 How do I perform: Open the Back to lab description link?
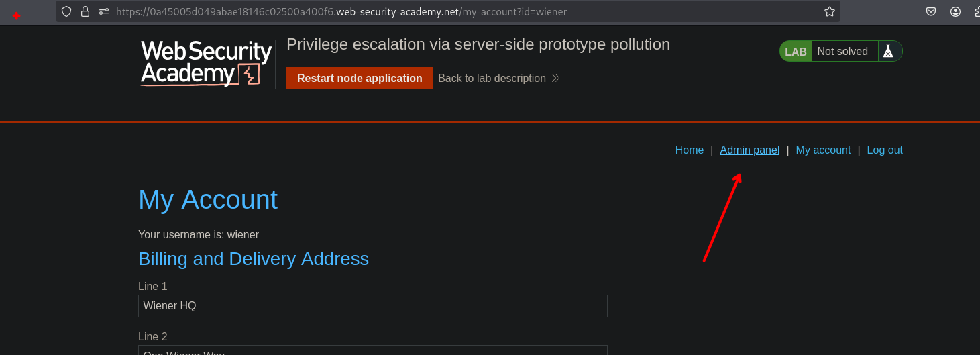492,79
